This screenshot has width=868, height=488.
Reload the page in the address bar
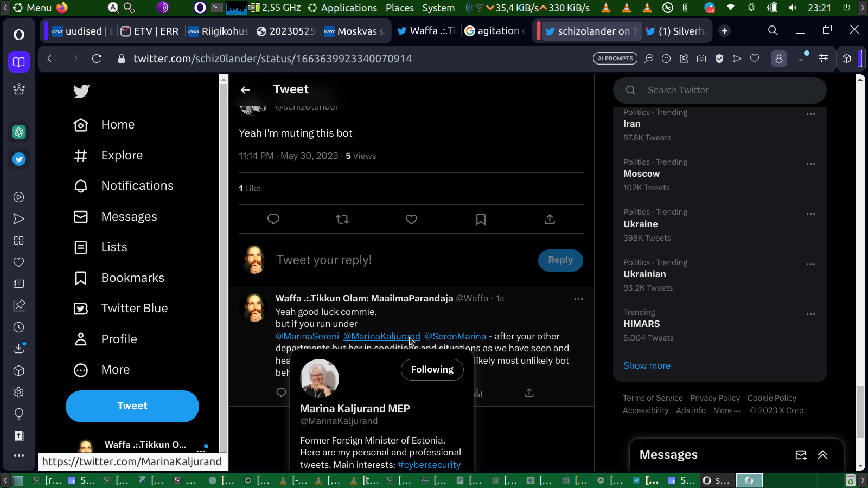[97, 59]
